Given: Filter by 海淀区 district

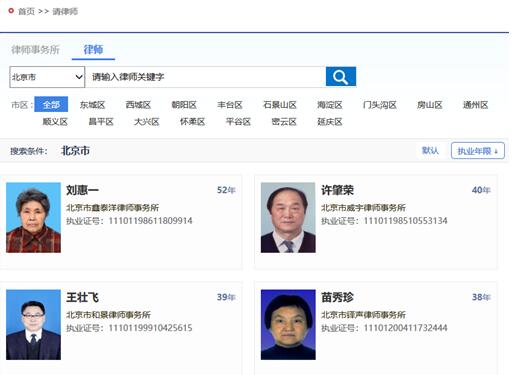Looking at the screenshot, I should point(330,105).
